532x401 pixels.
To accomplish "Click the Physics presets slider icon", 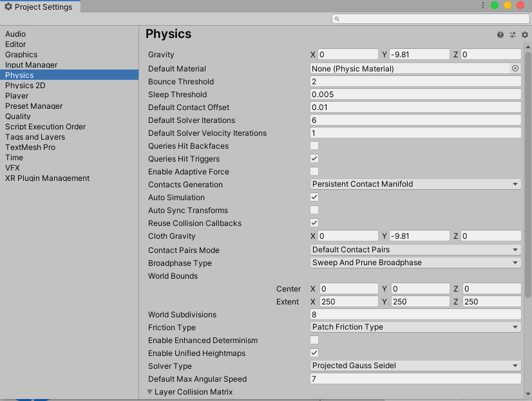I will pos(513,35).
